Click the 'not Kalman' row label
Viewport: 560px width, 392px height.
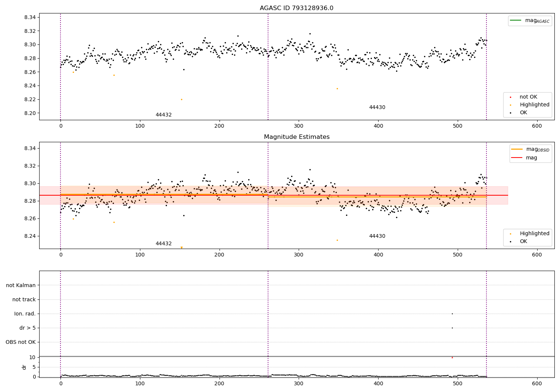click(21, 286)
